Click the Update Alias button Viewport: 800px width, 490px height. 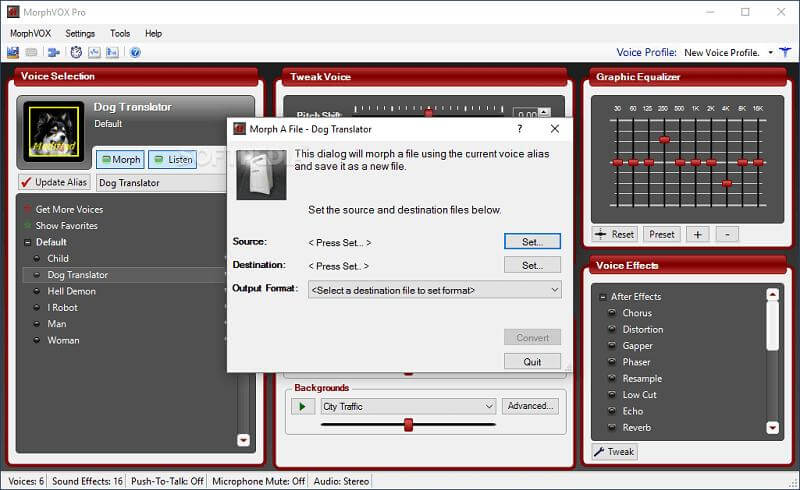click(x=55, y=182)
